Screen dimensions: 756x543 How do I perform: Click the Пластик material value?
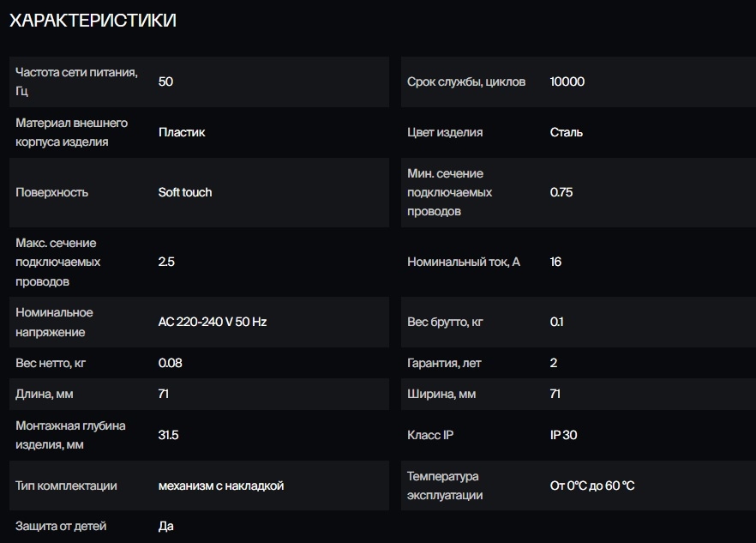(182, 132)
